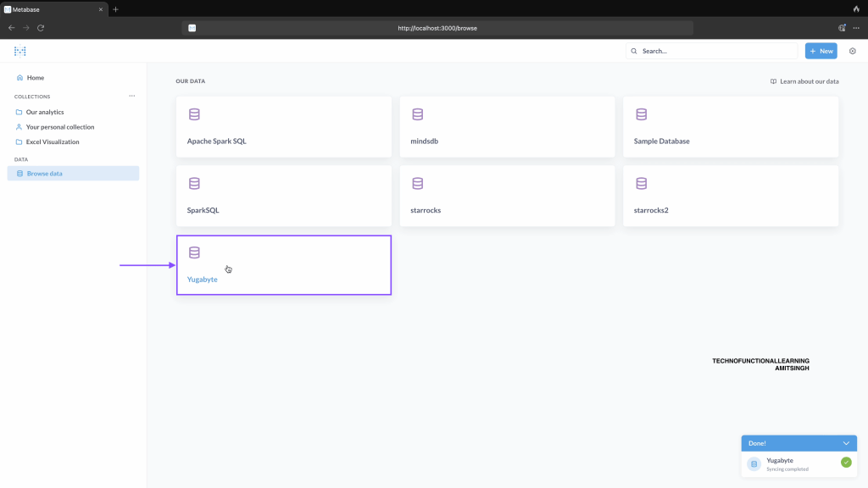Image resolution: width=868 pixels, height=488 pixels.
Task: Click the Yugabyte database icon
Action: coord(194,252)
